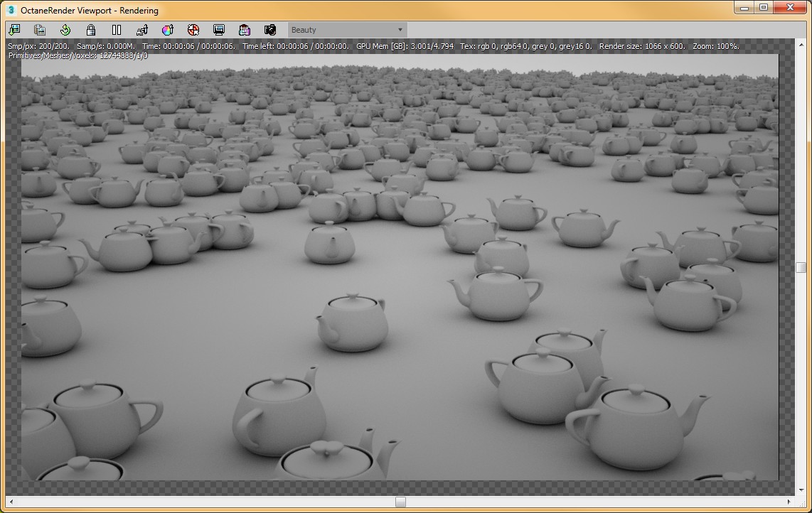Click the Tex rgb 0 texture statistics
Viewport: 812px width, 513px height.
[526, 46]
